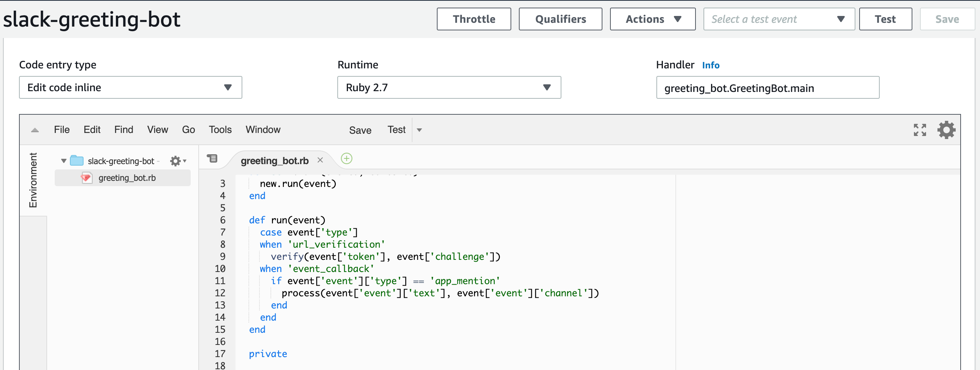Click the Throttle button
980x370 pixels.
click(x=474, y=19)
